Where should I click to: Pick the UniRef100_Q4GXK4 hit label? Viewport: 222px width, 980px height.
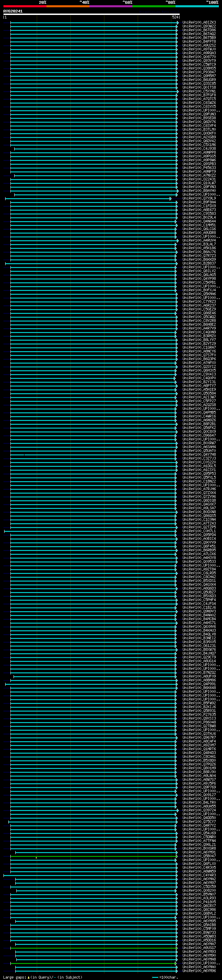(x=199, y=585)
